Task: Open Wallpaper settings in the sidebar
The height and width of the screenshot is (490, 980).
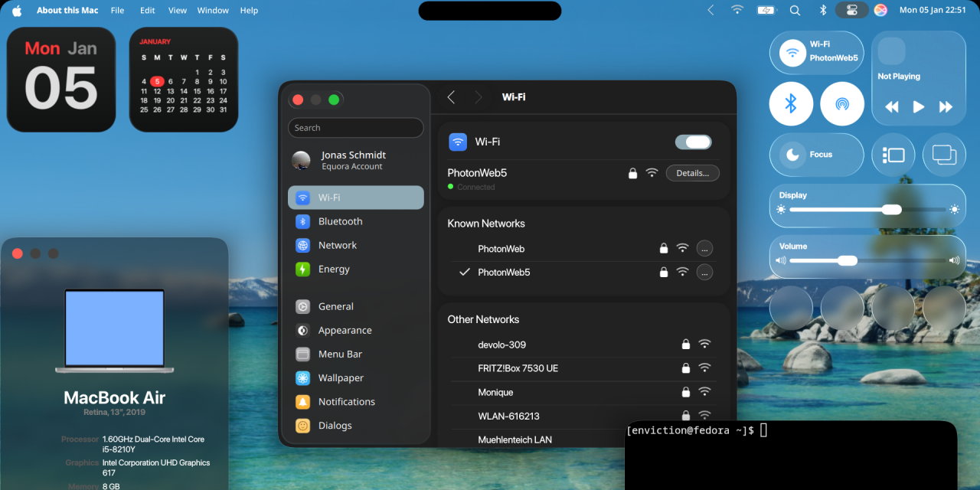Action: 356,377
